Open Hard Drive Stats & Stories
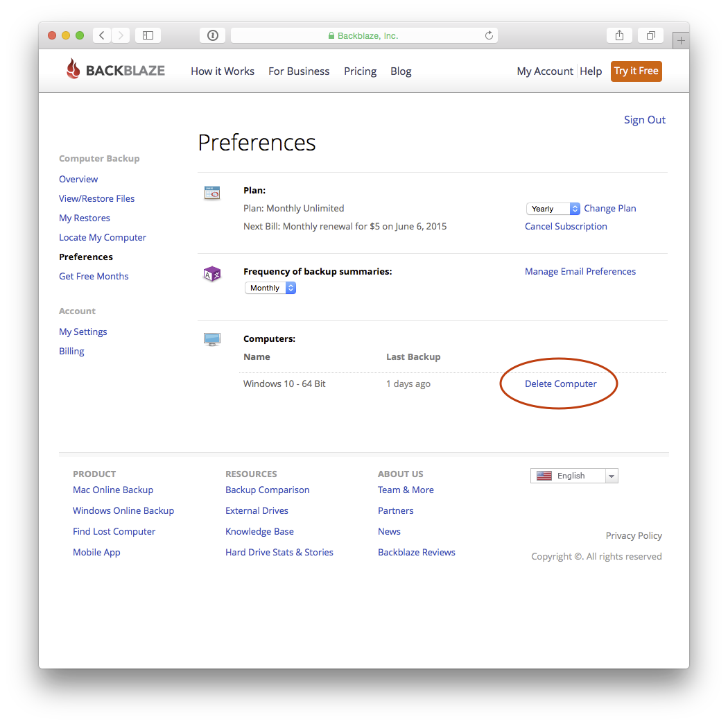The height and width of the screenshot is (724, 728). [279, 552]
